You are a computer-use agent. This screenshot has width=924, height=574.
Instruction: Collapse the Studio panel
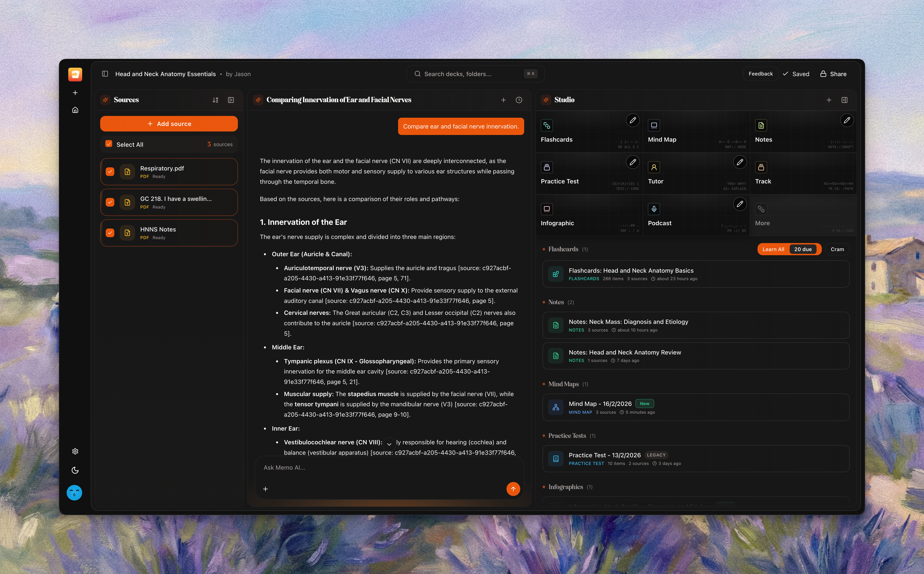pyautogui.click(x=844, y=100)
